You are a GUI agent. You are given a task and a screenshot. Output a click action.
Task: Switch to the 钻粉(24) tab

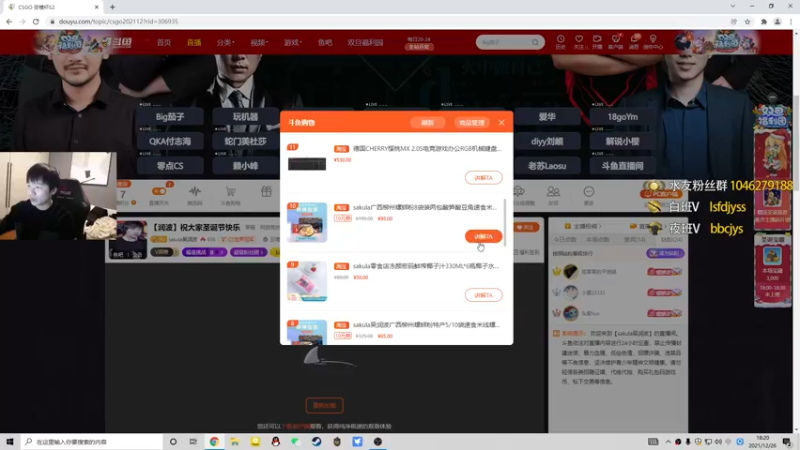point(672,239)
